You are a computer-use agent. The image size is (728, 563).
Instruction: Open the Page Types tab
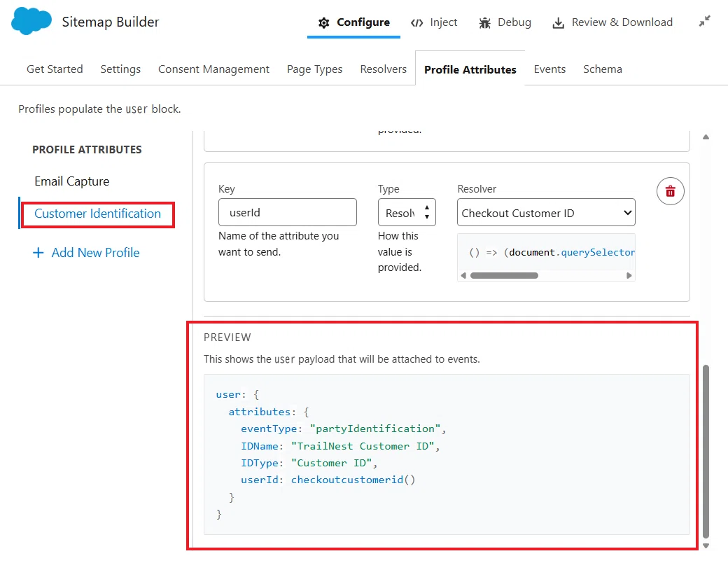point(315,69)
